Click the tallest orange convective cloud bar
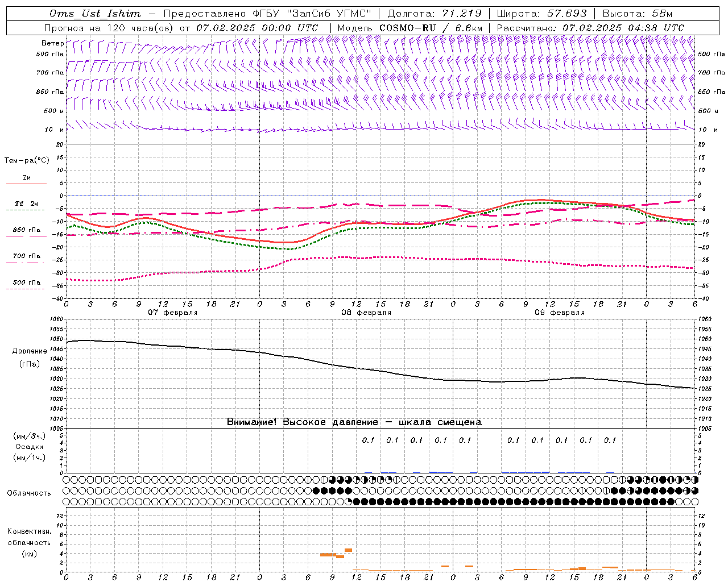The image size is (728, 582). click(349, 550)
